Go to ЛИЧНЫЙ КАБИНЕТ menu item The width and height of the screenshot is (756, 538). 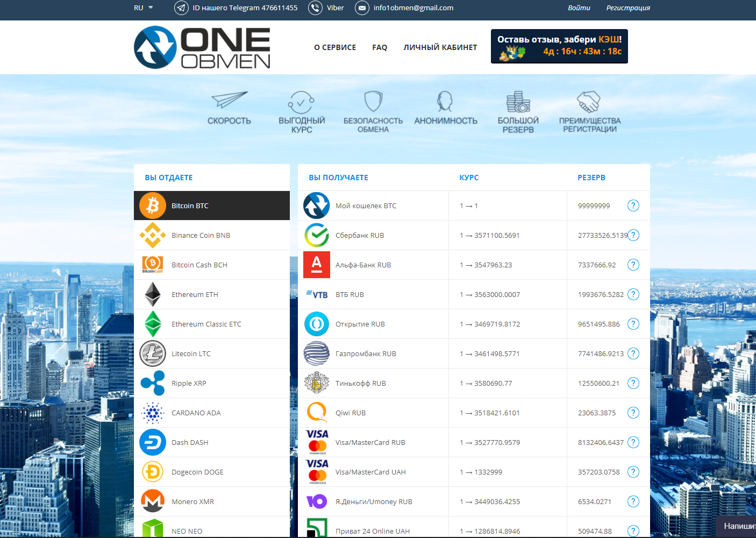(x=440, y=47)
